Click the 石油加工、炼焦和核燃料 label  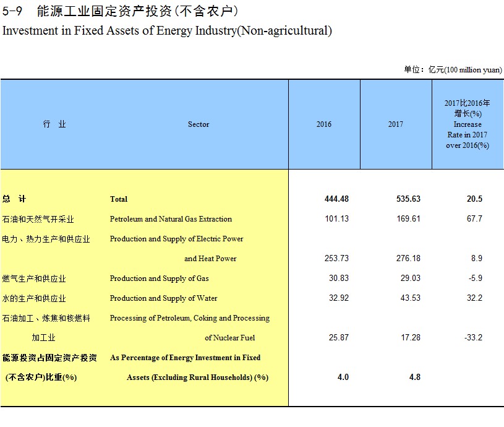[x=46, y=318]
